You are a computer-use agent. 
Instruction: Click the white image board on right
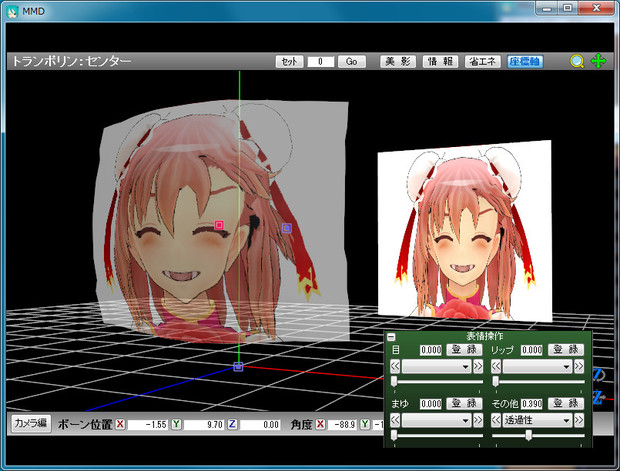tap(465, 231)
